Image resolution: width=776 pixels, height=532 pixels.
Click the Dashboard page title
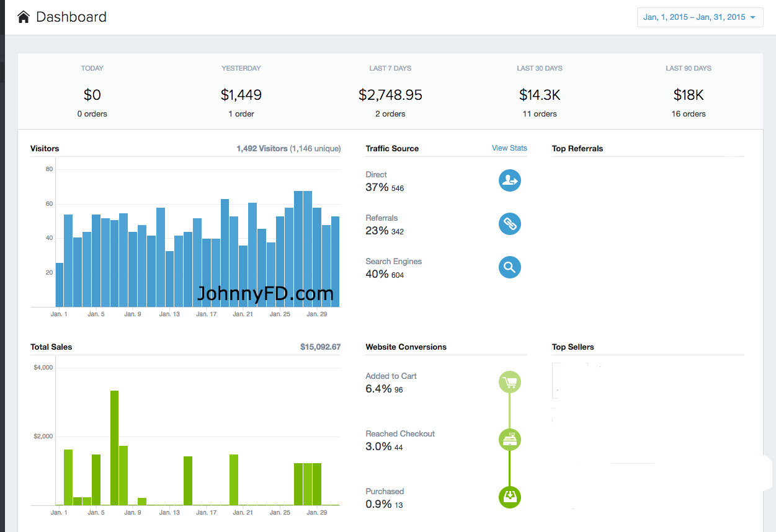pyautogui.click(x=71, y=17)
